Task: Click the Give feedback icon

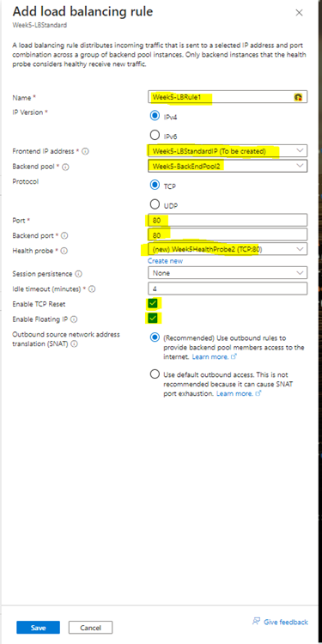Action: tap(256, 621)
